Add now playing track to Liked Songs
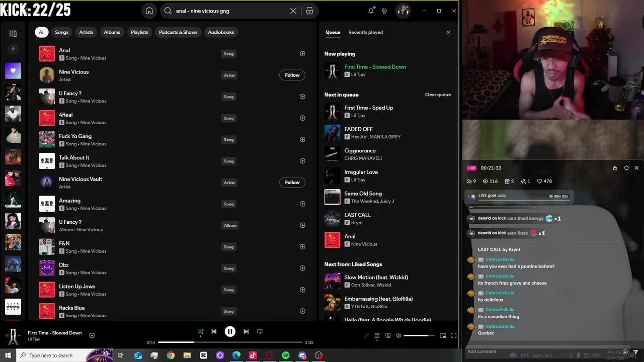Screen dimensions: 644x362 point(92,335)
